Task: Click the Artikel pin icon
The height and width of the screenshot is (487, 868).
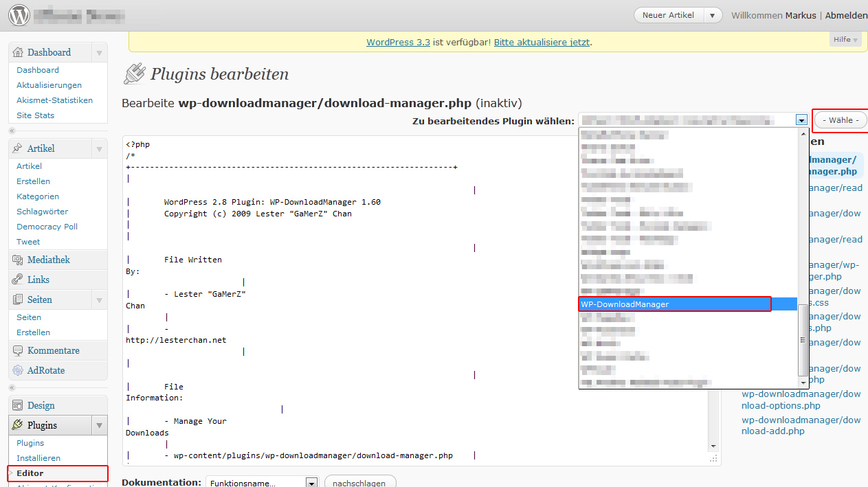Action: tap(18, 148)
